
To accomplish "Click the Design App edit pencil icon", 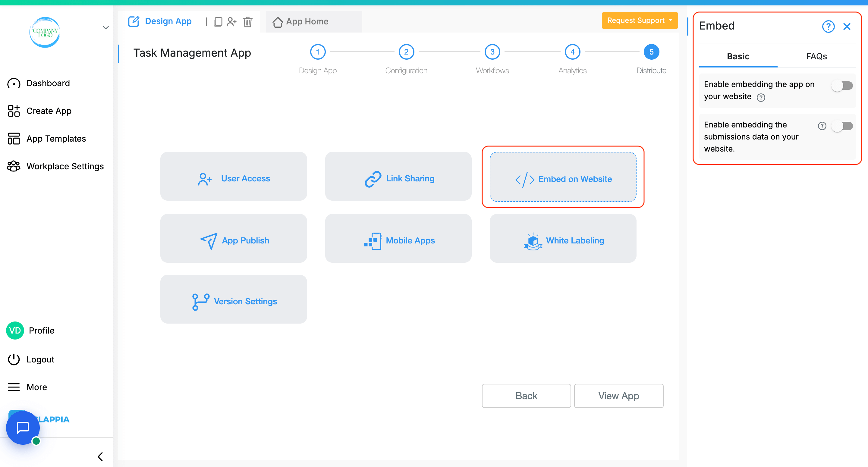I will pyautogui.click(x=134, y=21).
